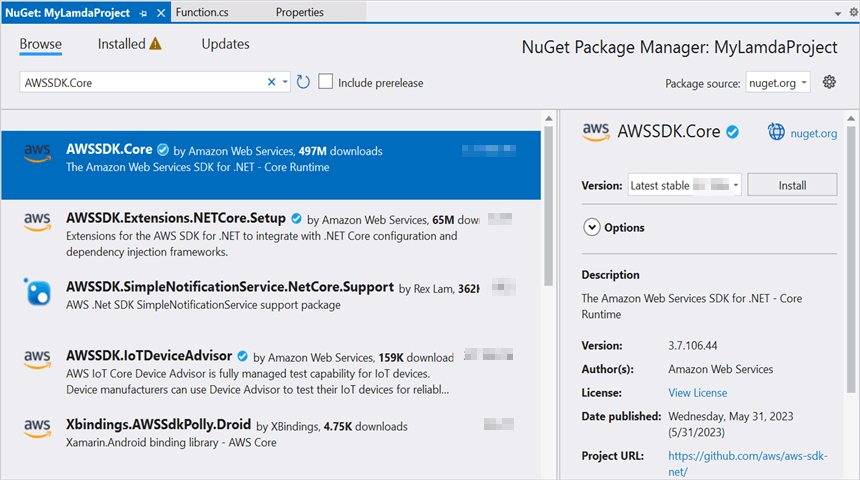Open the github.com/aws/aws-sdk-net project URL
This screenshot has height=480, width=860.
tap(748, 464)
